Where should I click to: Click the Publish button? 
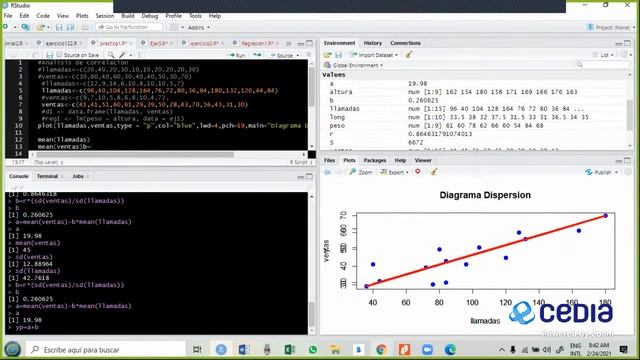(599, 172)
